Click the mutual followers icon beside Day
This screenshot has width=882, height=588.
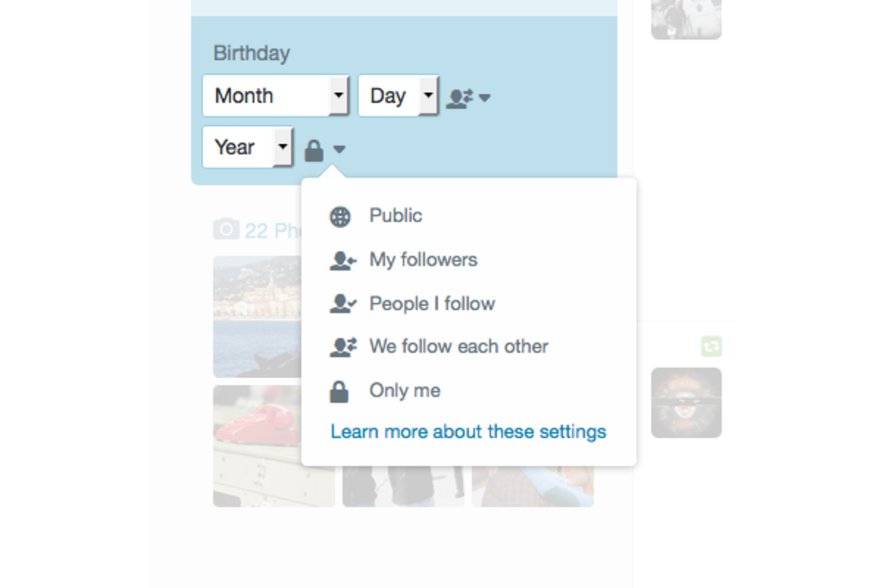(459, 98)
